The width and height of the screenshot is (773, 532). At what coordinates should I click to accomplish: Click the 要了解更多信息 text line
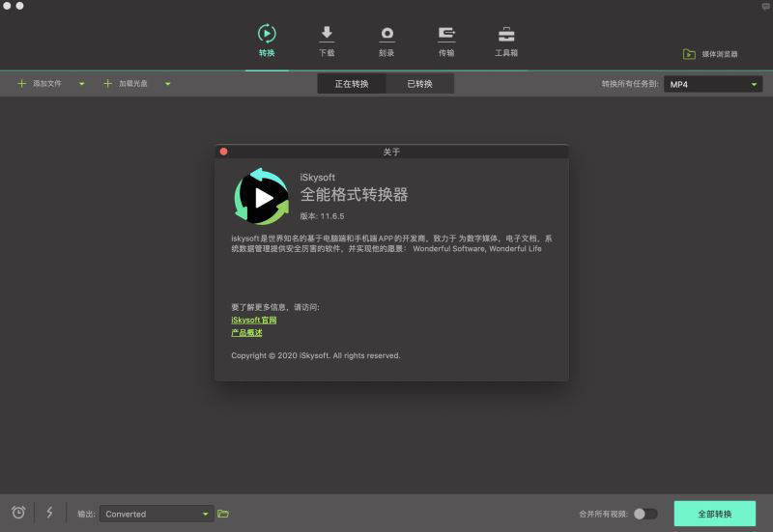pyautogui.click(x=275, y=307)
